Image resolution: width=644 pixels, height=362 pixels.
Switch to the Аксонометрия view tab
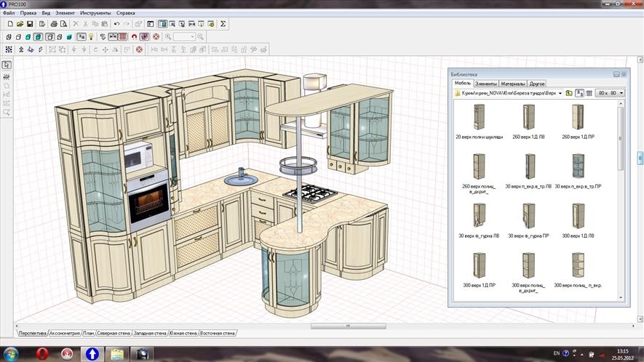coord(65,333)
